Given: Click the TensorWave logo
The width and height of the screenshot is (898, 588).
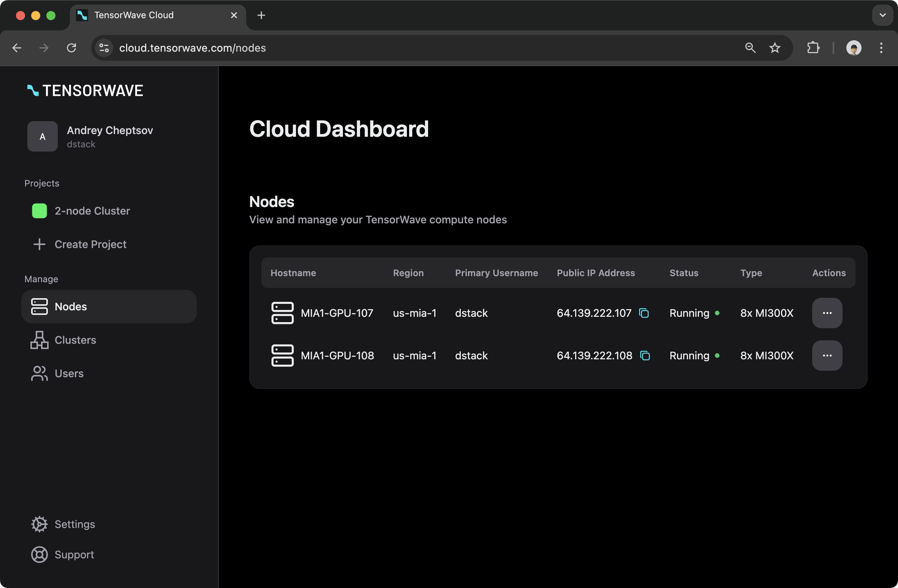Looking at the screenshot, I should (85, 90).
